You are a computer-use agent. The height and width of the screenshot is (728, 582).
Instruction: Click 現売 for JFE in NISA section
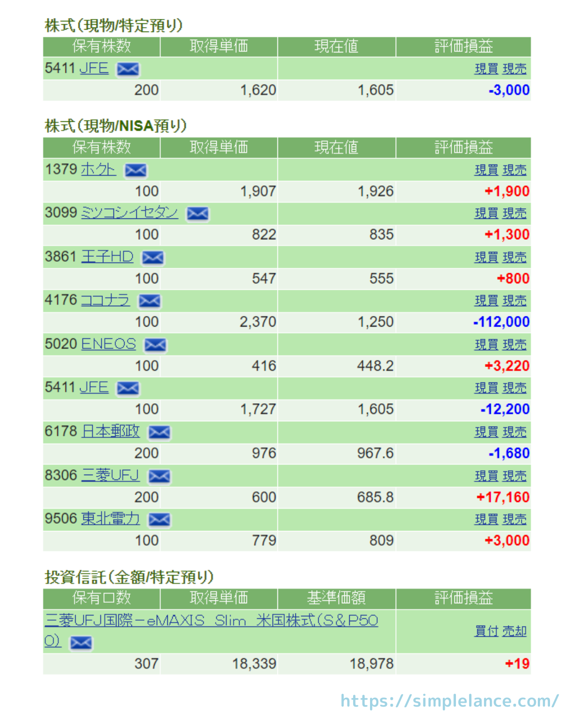click(514, 388)
